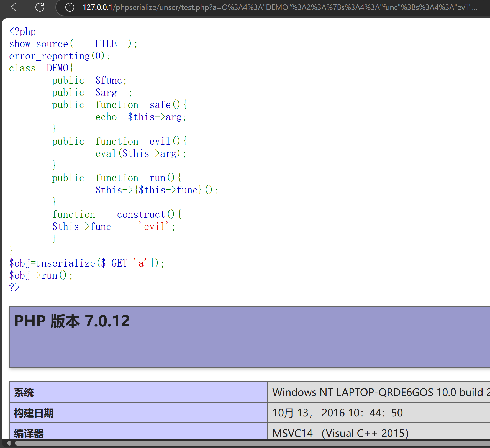Click the '$obj->run();' line
Image resolution: width=490 pixels, height=448 pixels.
point(41,275)
